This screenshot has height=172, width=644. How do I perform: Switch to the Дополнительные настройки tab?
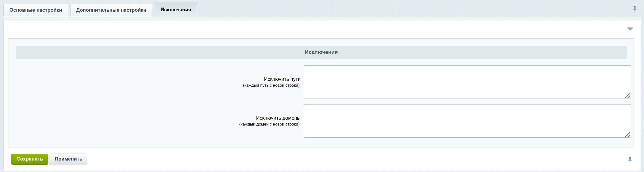tap(111, 10)
